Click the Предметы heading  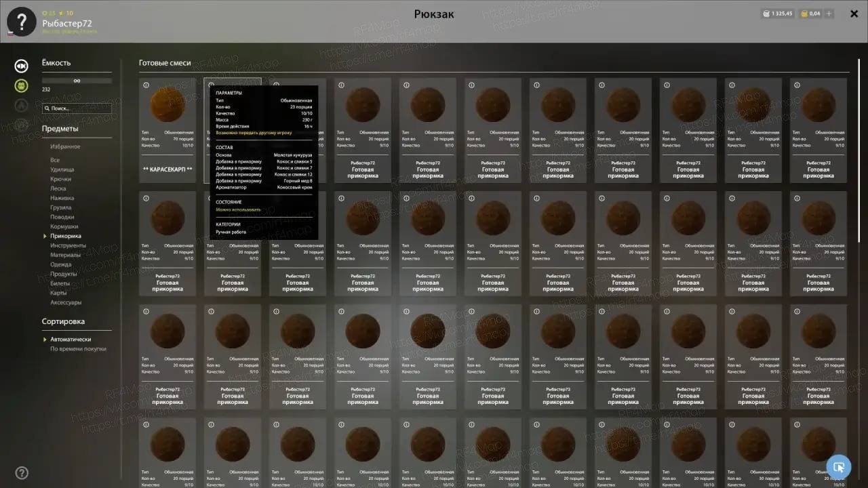point(60,129)
